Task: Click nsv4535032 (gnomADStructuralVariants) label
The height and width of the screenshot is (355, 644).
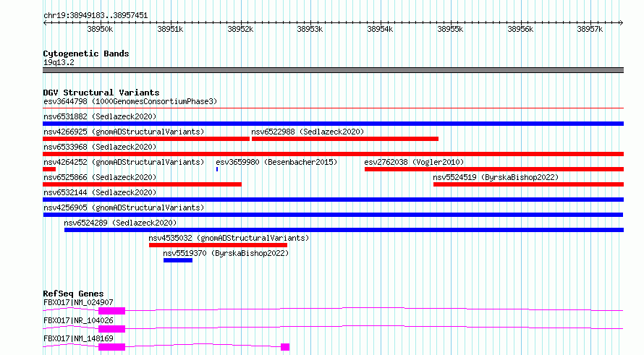Action: (229, 238)
